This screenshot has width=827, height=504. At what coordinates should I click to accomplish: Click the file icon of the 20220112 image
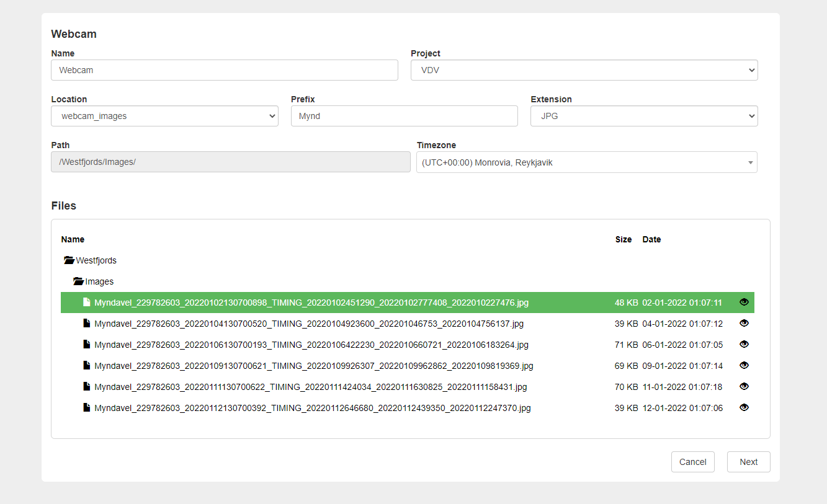(x=87, y=408)
